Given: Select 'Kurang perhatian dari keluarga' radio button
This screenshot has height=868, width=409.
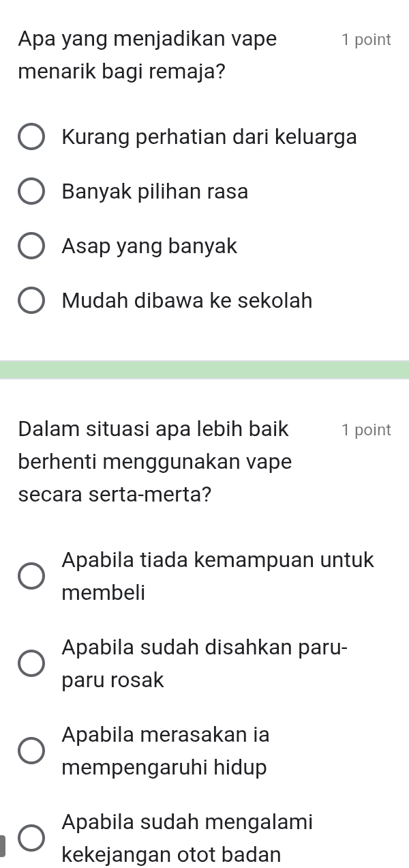Looking at the screenshot, I should 32,137.
